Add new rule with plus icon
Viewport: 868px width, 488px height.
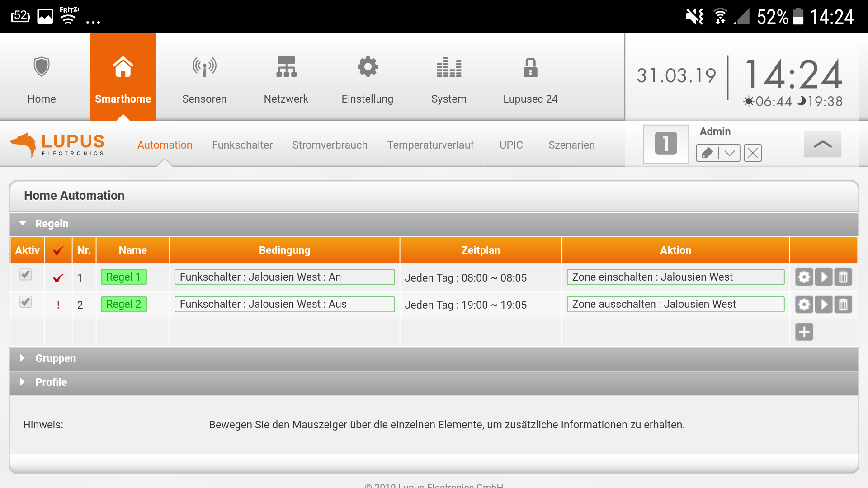tap(804, 332)
